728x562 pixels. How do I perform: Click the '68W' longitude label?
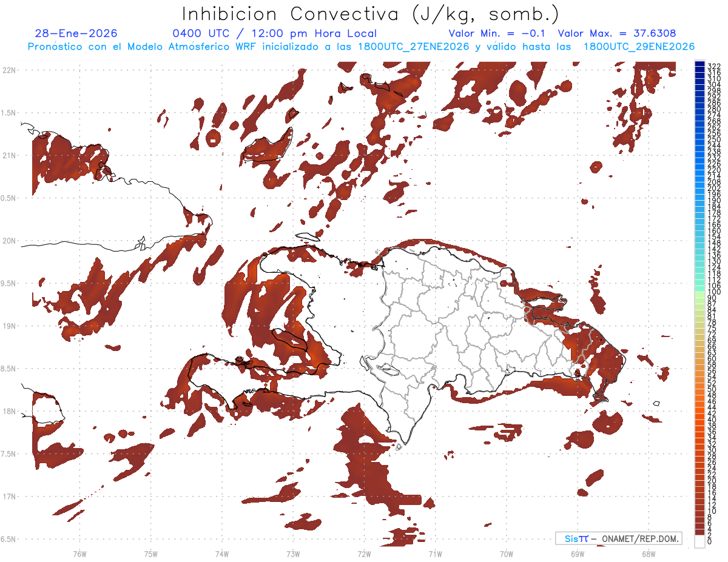[x=649, y=554]
